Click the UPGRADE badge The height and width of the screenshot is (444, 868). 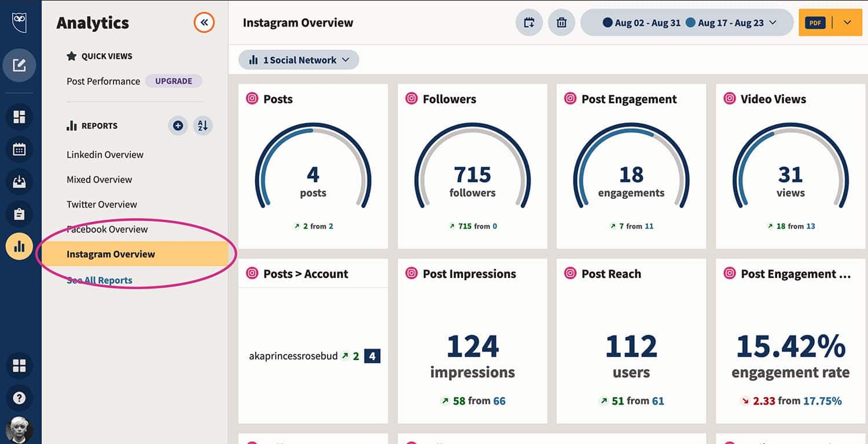click(x=174, y=81)
